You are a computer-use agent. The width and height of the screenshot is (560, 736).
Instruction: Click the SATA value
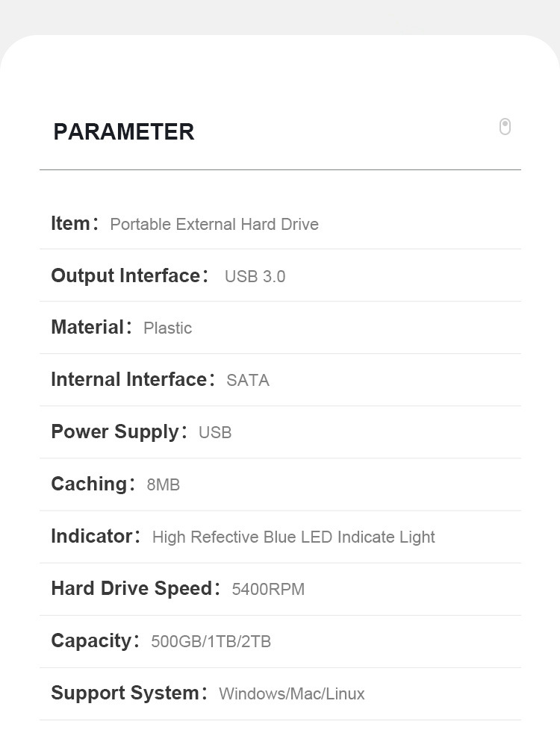pos(248,381)
